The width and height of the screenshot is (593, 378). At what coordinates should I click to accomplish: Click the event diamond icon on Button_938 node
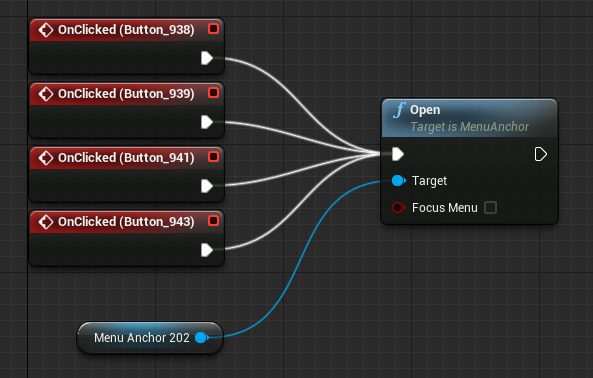[x=46, y=30]
